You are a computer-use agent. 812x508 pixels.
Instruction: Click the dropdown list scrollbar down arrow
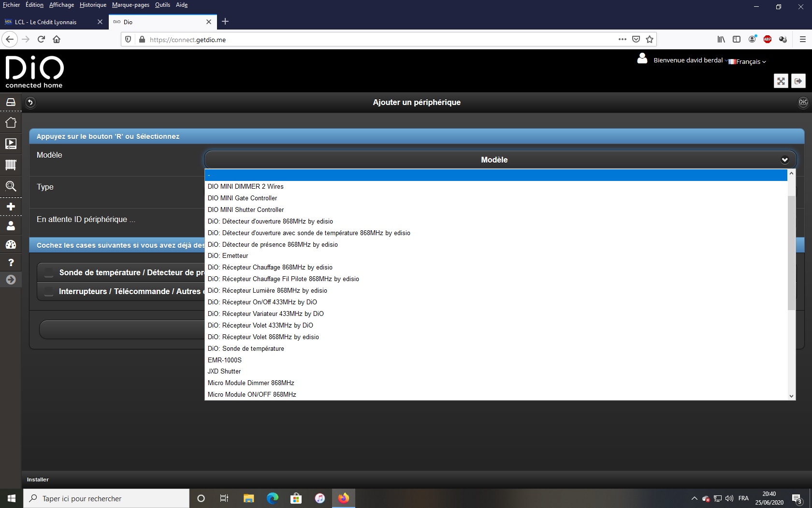click(791, 396)
